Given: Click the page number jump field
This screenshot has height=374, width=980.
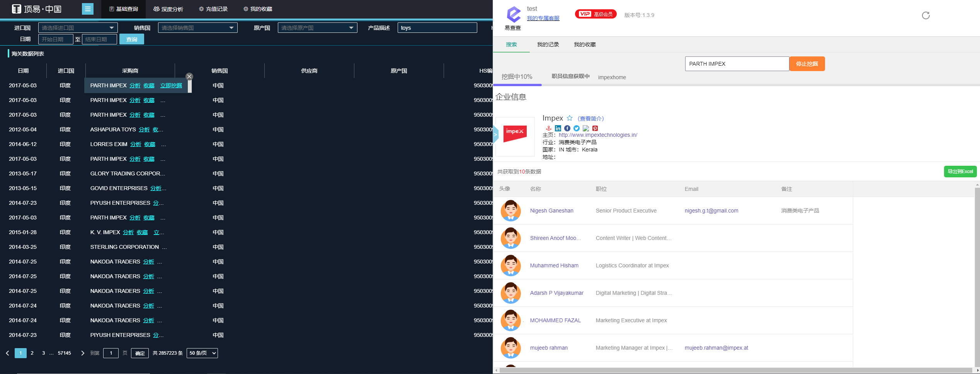Looking at the screenshot, I should click(x=111, y=353).
